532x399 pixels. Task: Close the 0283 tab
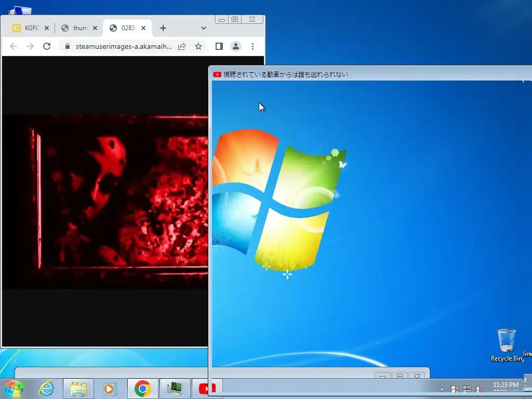(143, 28)
